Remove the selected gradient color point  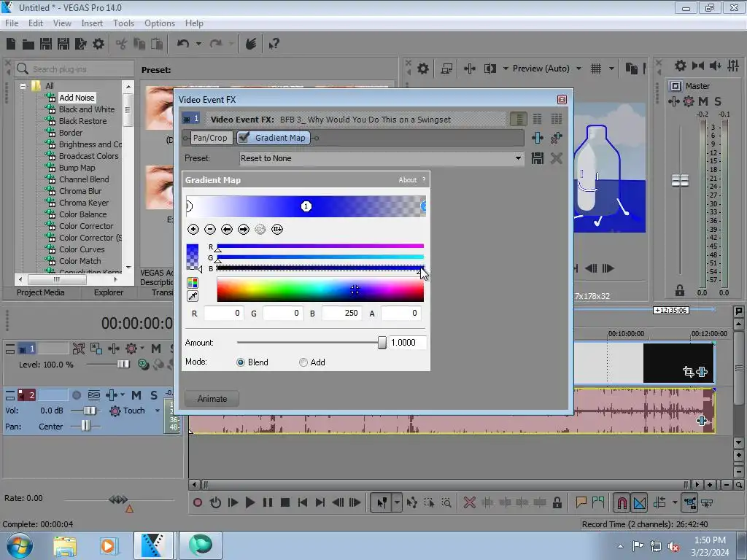(210, 230)
